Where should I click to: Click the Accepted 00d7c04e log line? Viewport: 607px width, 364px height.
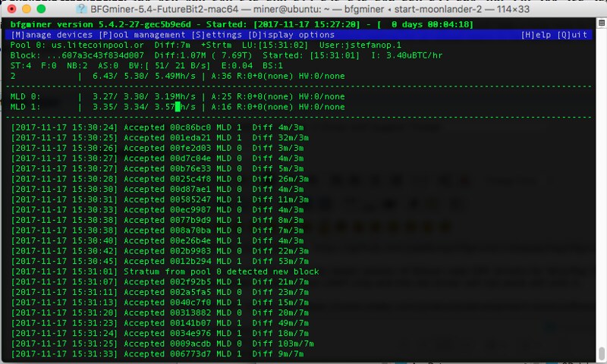pos(157,158)
